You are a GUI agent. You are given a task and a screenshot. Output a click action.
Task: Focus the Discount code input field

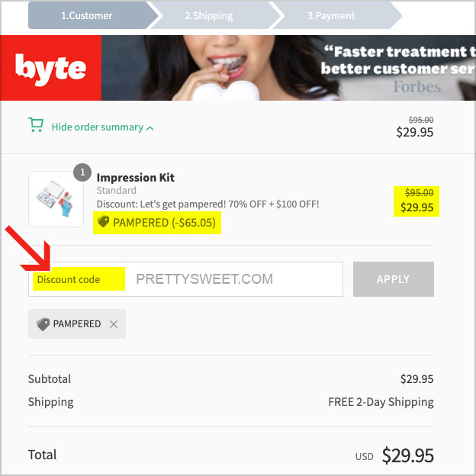[x=185, y=279]
